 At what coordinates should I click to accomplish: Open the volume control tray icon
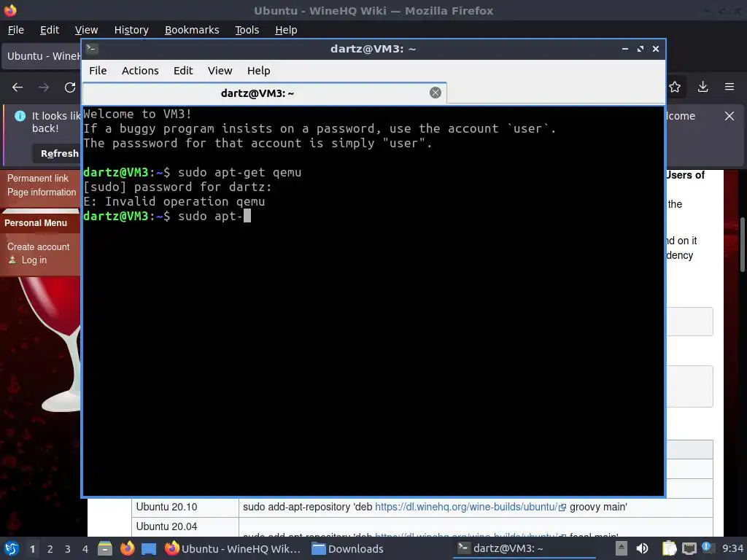point(642,548)
